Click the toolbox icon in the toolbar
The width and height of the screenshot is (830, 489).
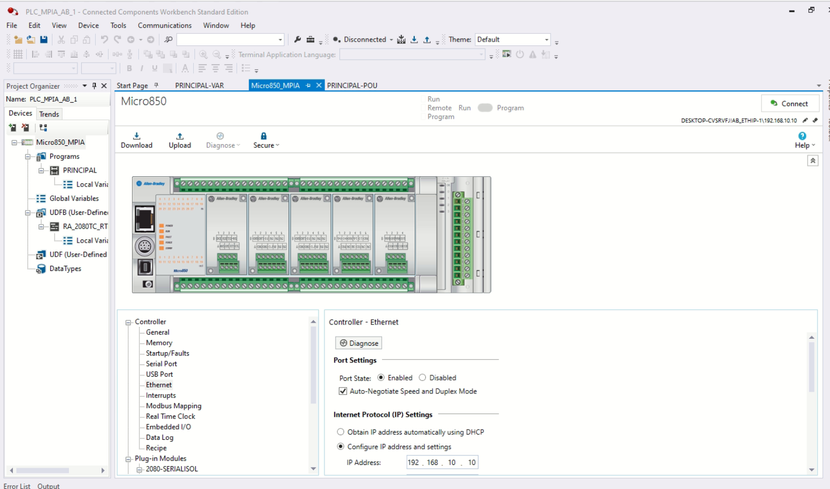(311, 40)
